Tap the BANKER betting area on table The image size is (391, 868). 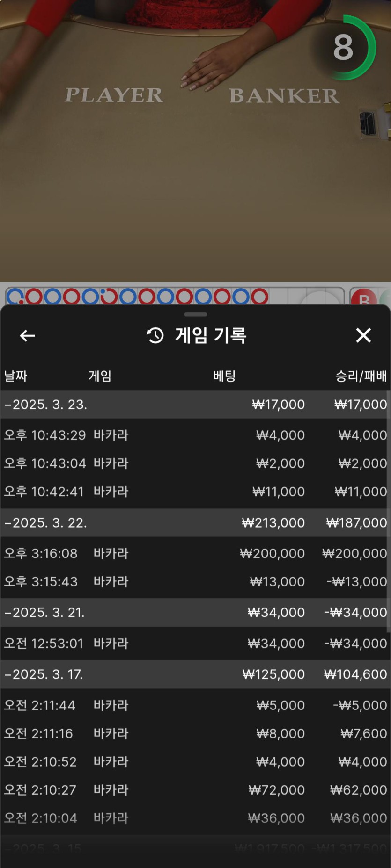284,96
